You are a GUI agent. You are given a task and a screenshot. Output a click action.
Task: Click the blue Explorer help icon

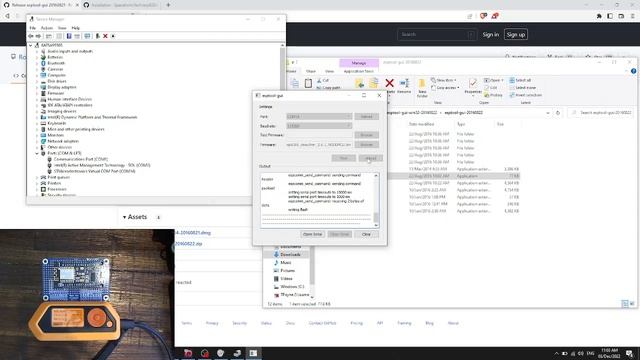pyautogui.click(x=633, y=71)
